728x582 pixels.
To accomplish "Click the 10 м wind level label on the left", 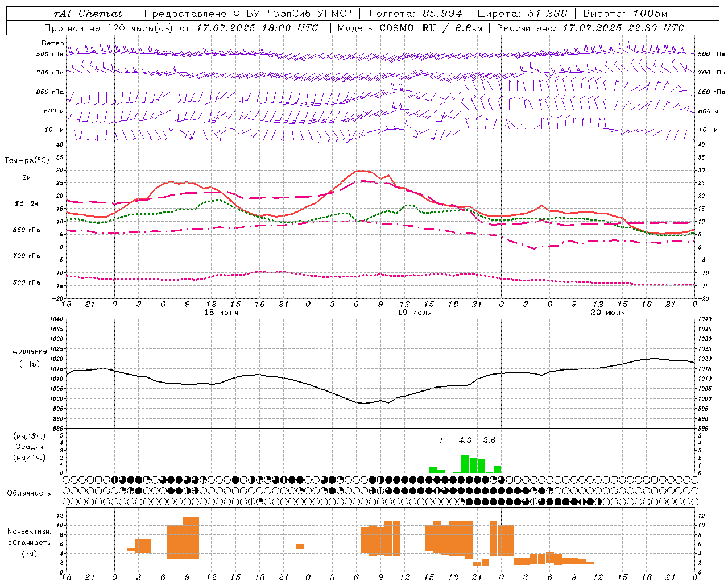I will [55, 130].
